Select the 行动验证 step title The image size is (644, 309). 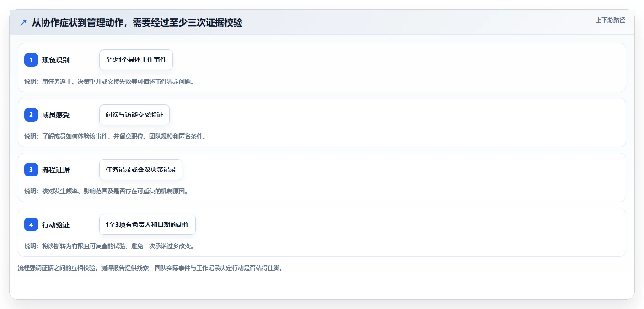[56, 224]
